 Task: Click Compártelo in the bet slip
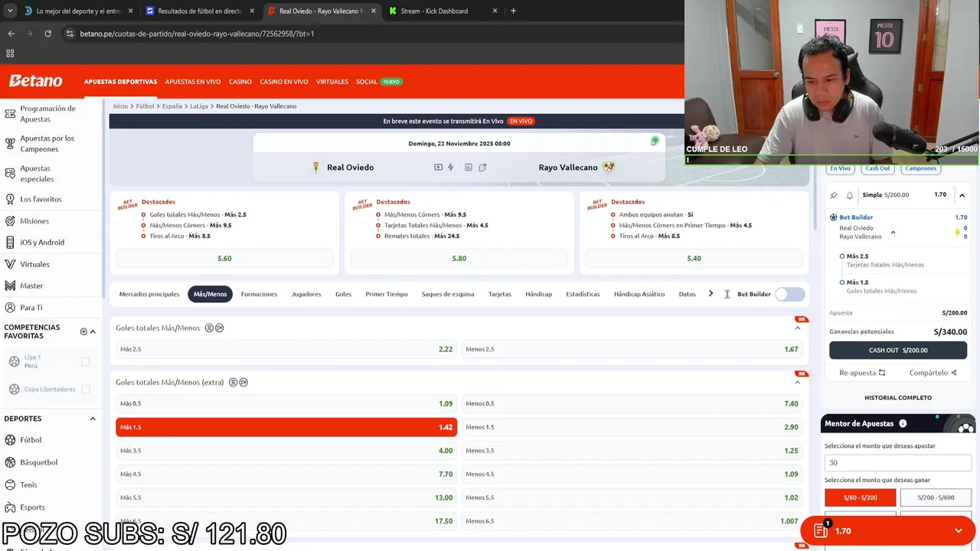tap(933, 373)
